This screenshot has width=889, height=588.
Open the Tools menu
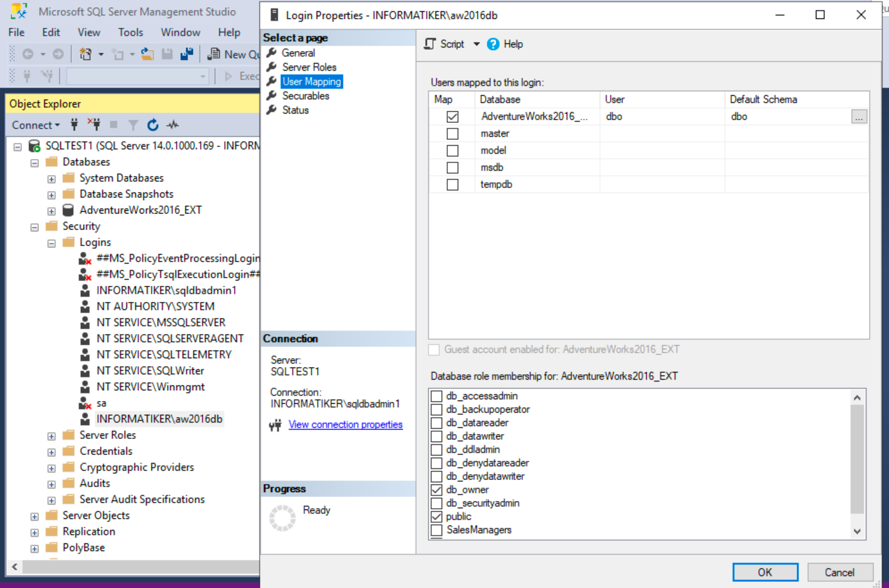[x=131, y=32]
